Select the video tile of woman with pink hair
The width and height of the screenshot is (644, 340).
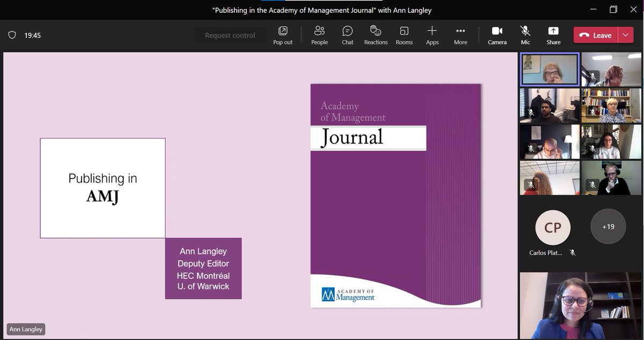tap(611, 69)
